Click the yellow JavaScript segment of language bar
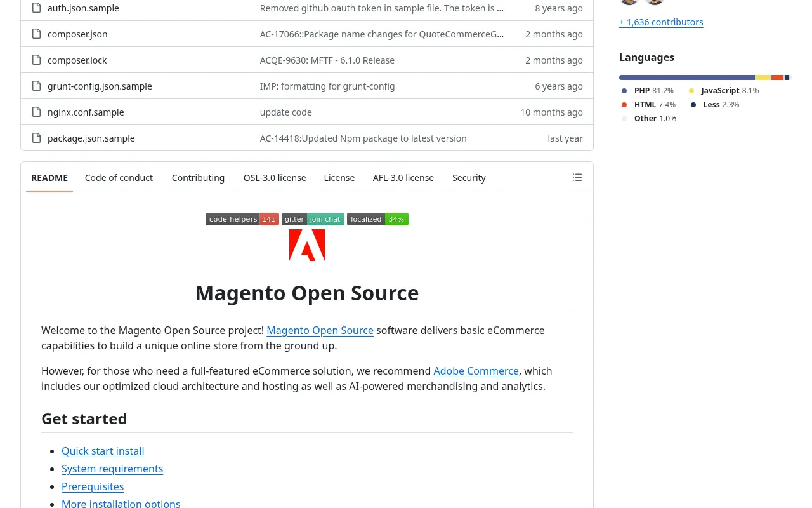Screen dimensions: 812x508 click(763, 77)
